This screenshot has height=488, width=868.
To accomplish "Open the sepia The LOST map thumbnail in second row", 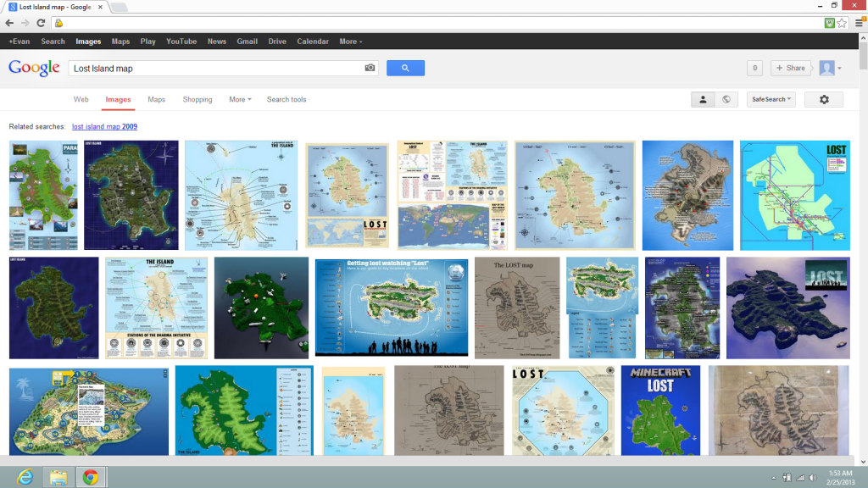I will (517, 308).
